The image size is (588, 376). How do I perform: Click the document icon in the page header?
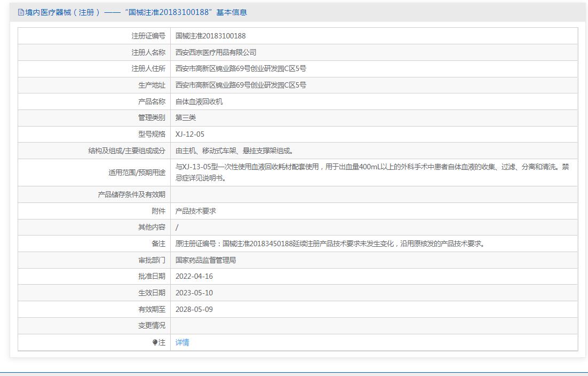[x=21, y=12]
